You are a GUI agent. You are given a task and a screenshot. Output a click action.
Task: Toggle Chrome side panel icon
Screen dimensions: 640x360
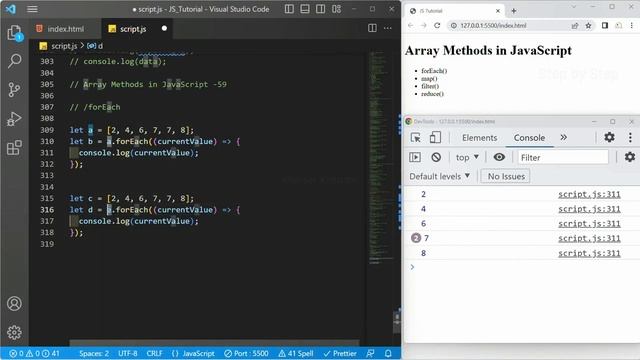click(x=605, y=25)
